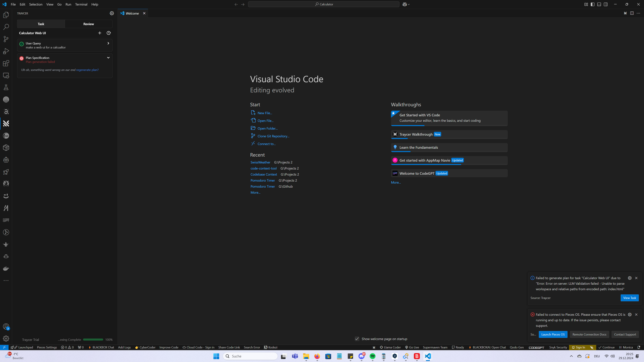This screenshot has width=644, height=362.
Task: Show additional views ellipsis in activity bar
Action: [x=6, y=281]
